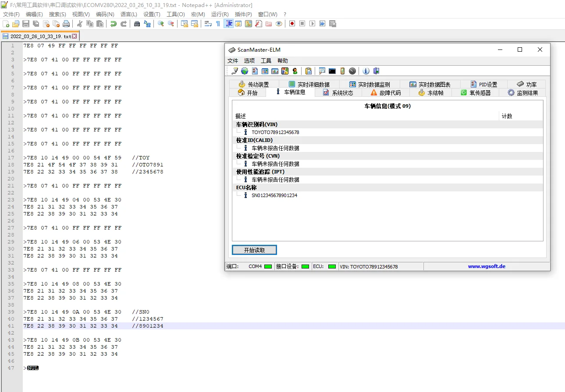The height and width of the screenshot is (392, 565).
Task: Click the globe icon in ScanMaster toolbar
Action: click(244, 71)
